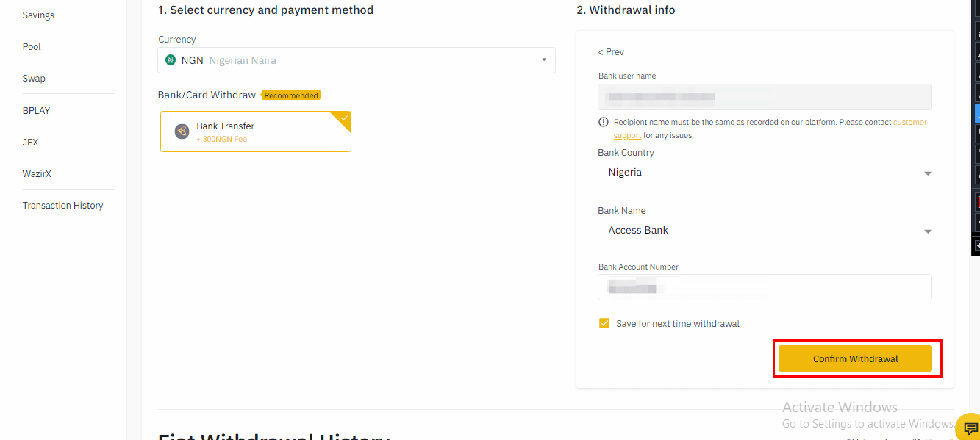Open the Bank Country dropdown
Image resolution: width=980 pixels, height=440 pixels.
point(765,173)
